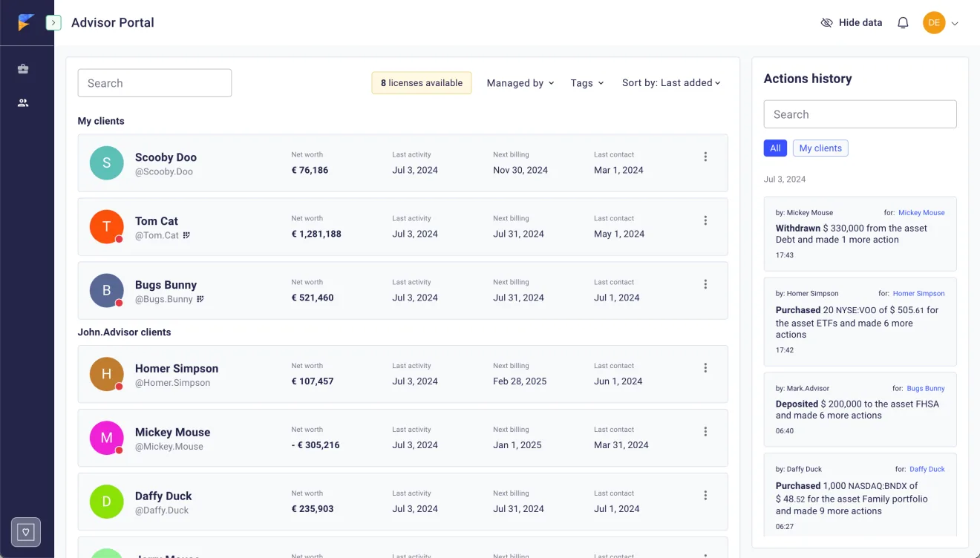Click the client Search field

click(x=154, y=83)
